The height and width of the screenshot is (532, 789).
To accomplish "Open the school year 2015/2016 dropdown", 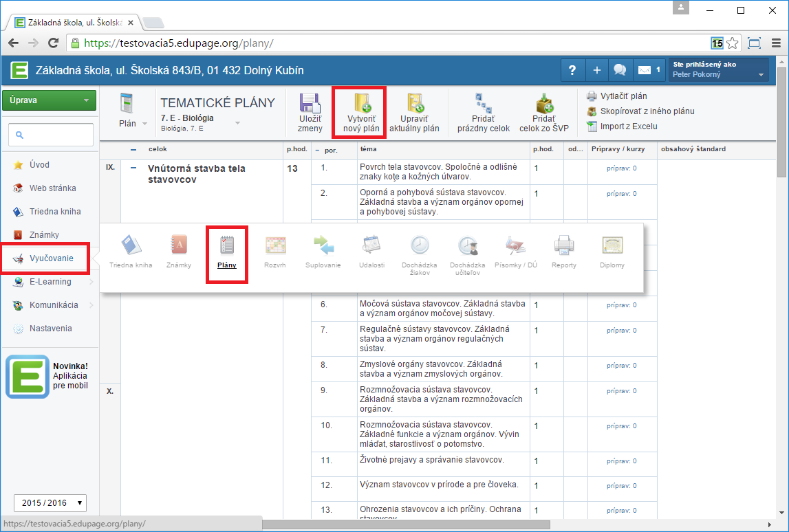I will click(50, 503).
